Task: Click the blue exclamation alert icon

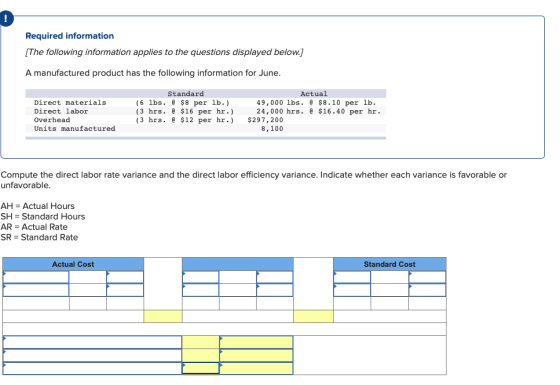Action: (6, 19)
